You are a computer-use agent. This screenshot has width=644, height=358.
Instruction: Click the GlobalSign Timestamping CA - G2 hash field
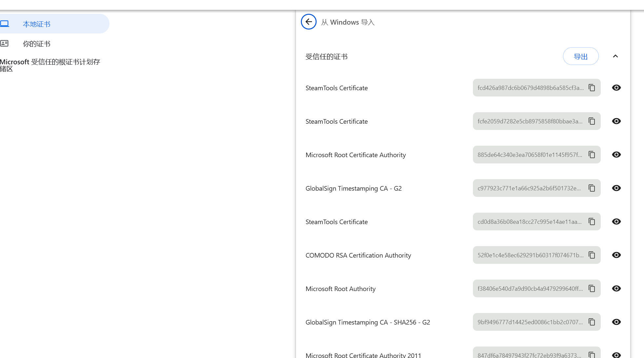pyautogui.click(x=529, y=188)
